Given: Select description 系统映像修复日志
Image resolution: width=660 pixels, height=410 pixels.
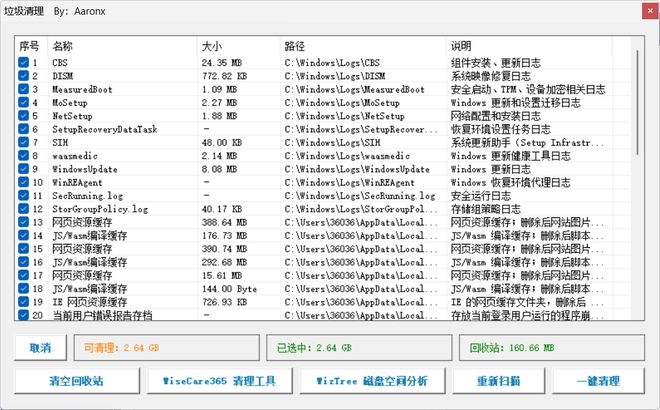Looking at the screenshot, I should [x=491, y=76].
